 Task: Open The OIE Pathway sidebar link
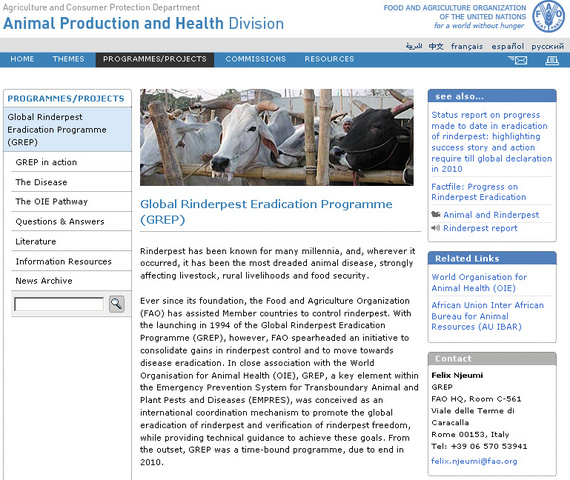click(52, 202)
